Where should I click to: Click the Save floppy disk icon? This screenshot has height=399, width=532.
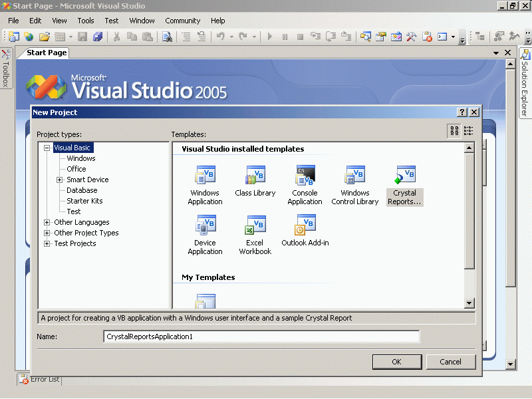coord(82,37)
